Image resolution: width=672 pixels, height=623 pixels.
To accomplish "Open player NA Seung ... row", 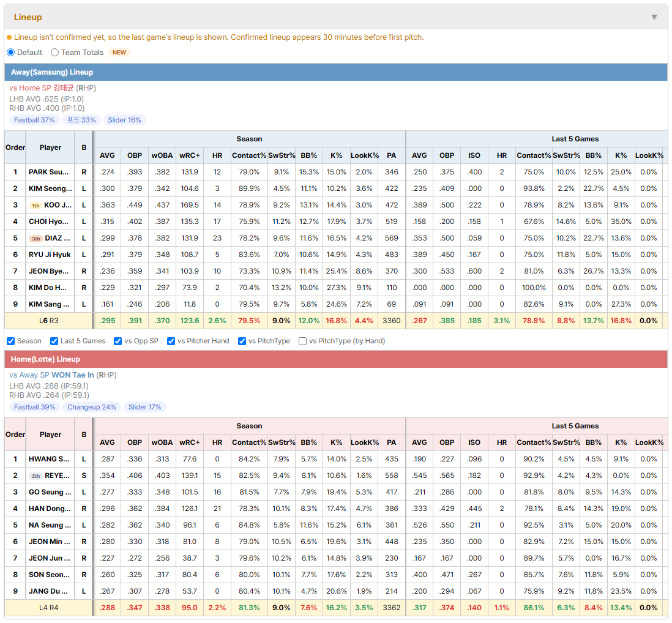I will pyautogui.click(x=50, y=525).
